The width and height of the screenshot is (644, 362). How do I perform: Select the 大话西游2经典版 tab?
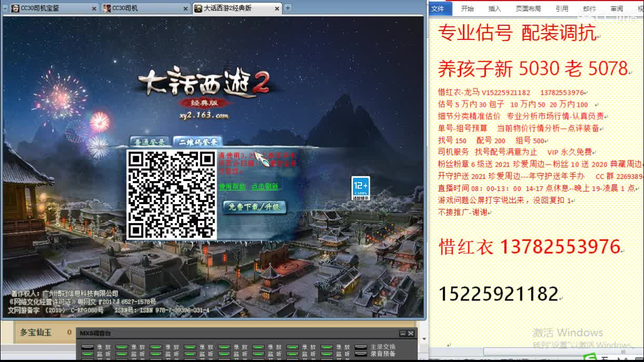coord(237,8)
